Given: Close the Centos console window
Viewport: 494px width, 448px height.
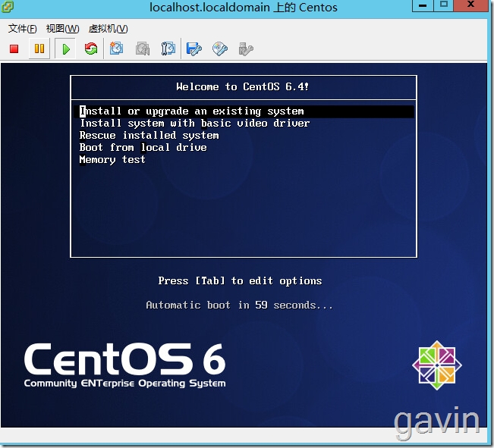Looking at the screenshot, I should [x=470, y=5].
